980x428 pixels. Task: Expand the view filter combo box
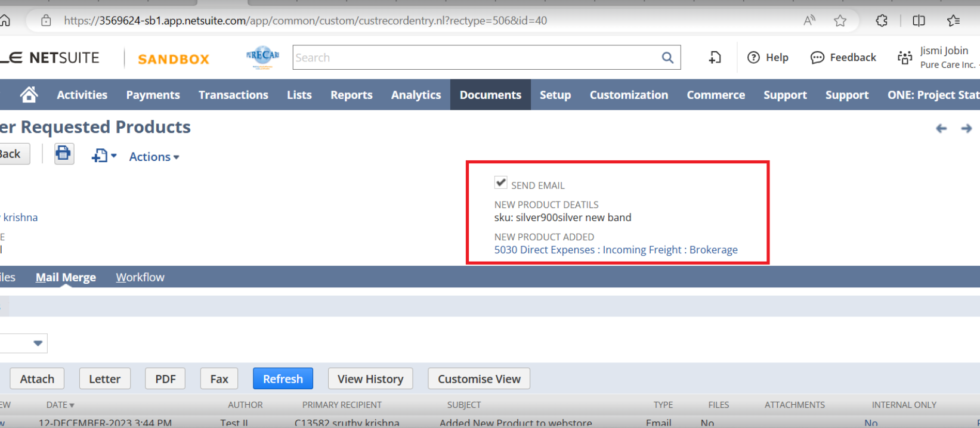tap(38, 343)
